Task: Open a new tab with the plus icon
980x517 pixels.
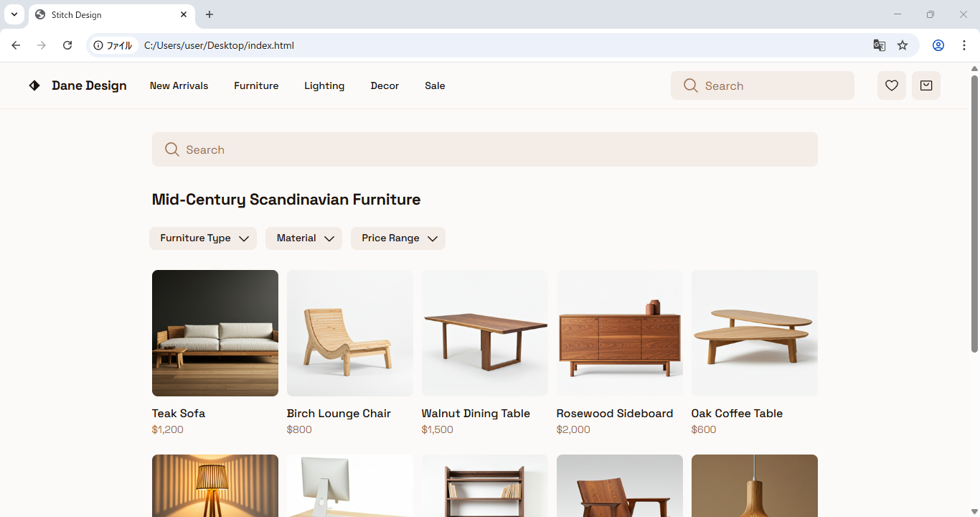Action: [209, 14]
